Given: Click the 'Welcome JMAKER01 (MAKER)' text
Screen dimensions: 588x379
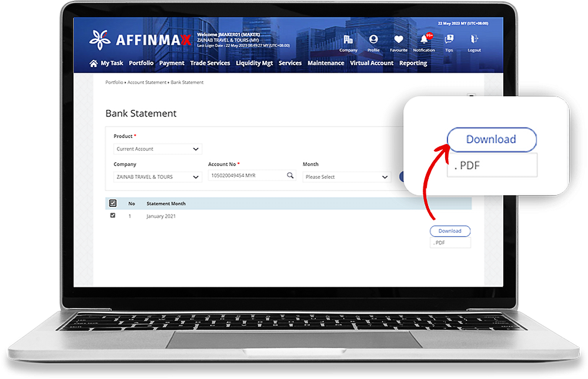Looking at the screenshot, I should pyautogui.click(x=228, y=35).
